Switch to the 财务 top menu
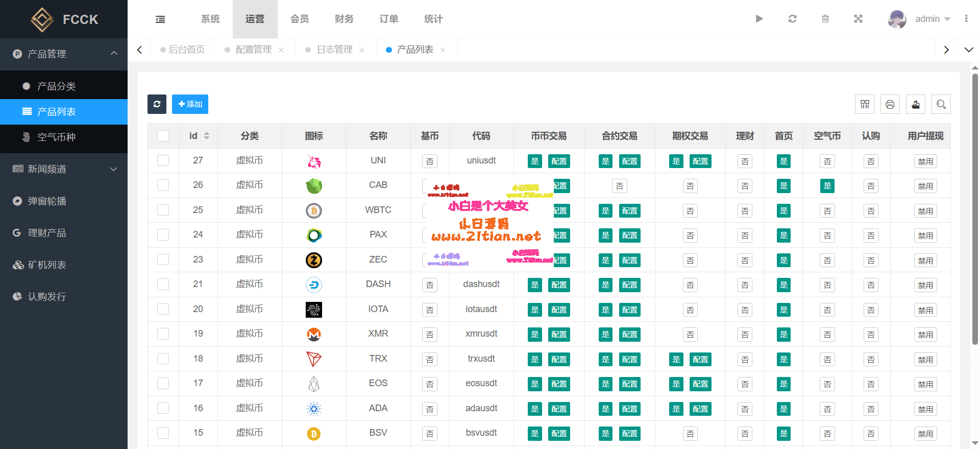The image size is (980, 449). tap(344, 19)
